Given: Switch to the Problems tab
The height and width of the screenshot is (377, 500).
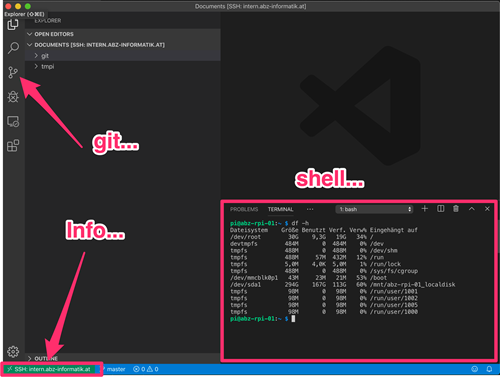Looking at the screenshot, I should pos(244,209).
